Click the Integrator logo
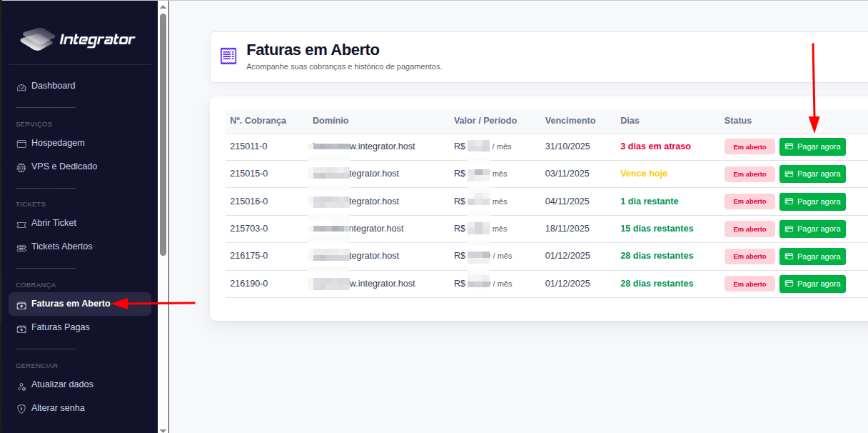 [x=79, y=40]
